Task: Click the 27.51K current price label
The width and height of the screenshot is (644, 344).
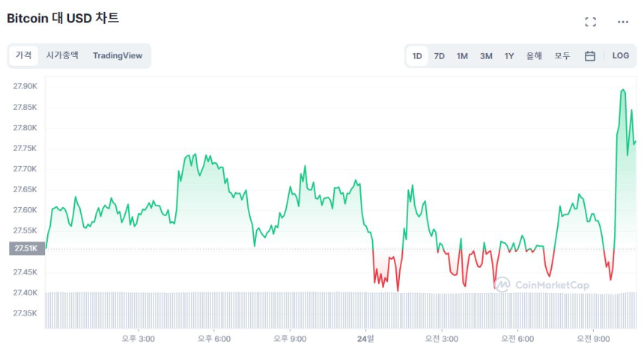Action: pyautogui.click(x=26, y=249)
